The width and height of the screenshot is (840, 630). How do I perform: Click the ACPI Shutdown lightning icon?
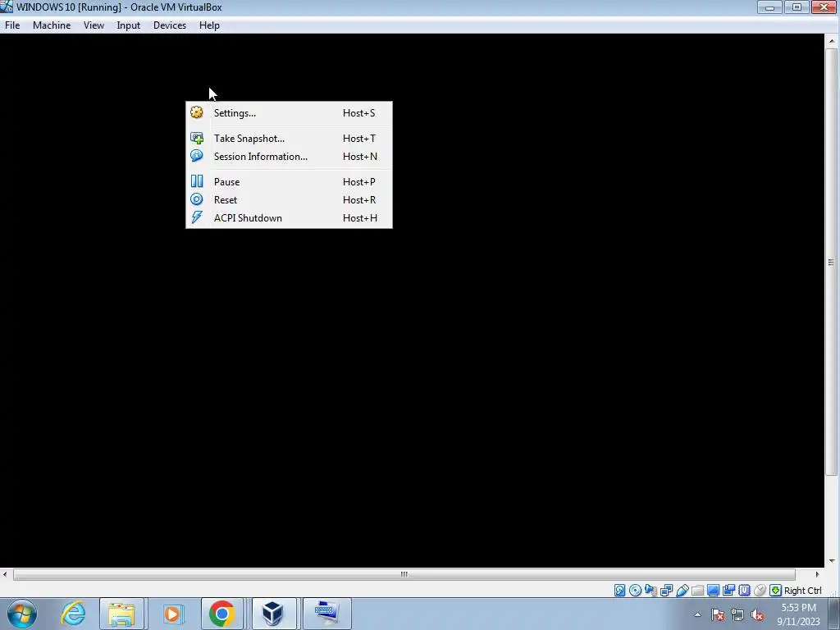pyautogui.click(x=197, y=217)
